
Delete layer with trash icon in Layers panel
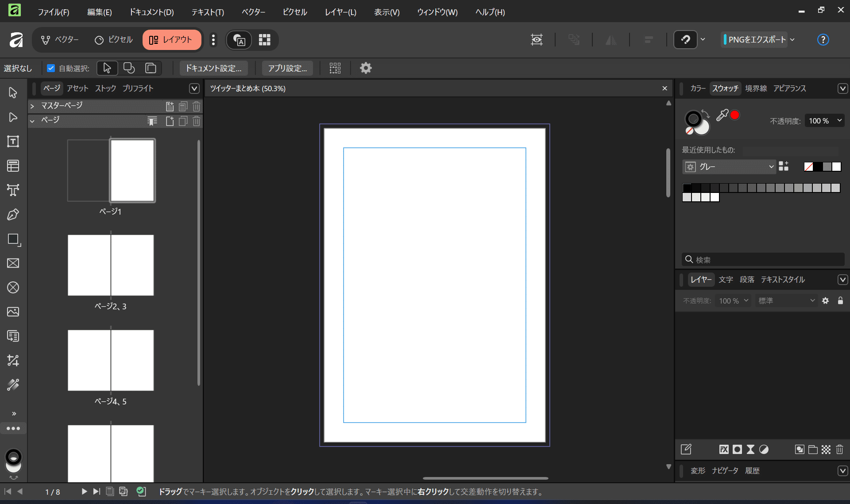click(839, 450)
